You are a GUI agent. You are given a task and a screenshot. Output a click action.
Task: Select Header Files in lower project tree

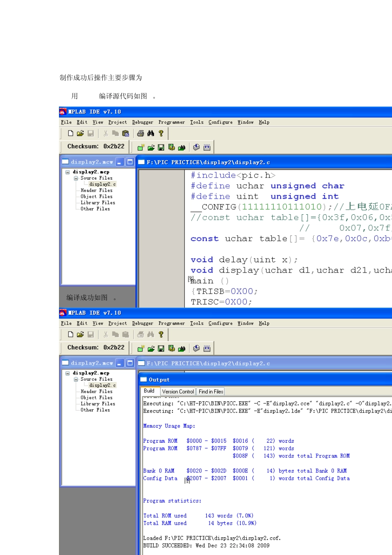97,391
